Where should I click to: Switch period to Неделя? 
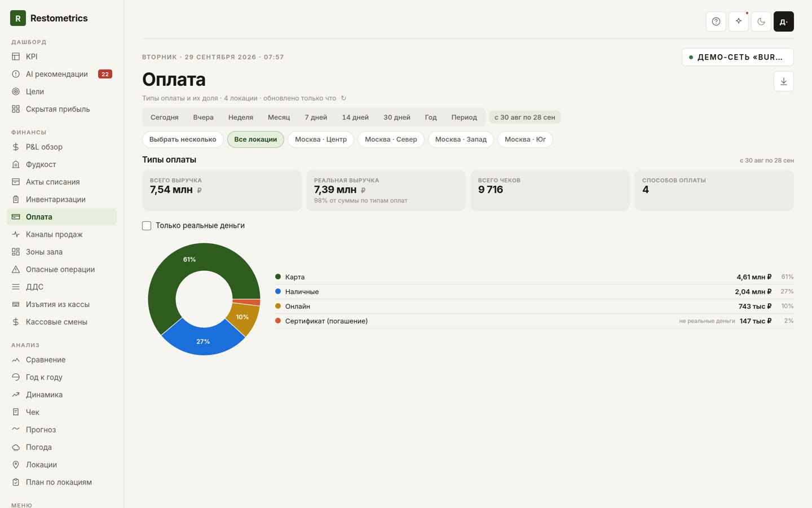(241, 117)
